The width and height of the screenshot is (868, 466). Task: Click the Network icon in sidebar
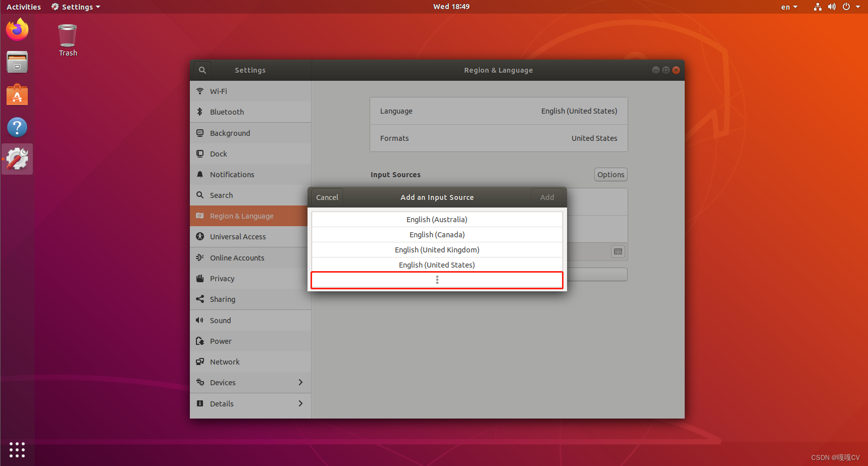200,361
